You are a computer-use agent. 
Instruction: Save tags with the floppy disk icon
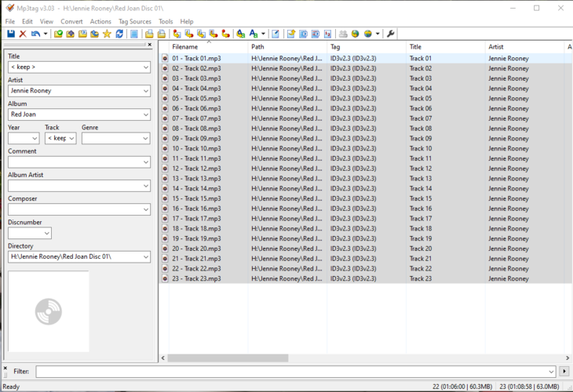[x=11, y=34]
